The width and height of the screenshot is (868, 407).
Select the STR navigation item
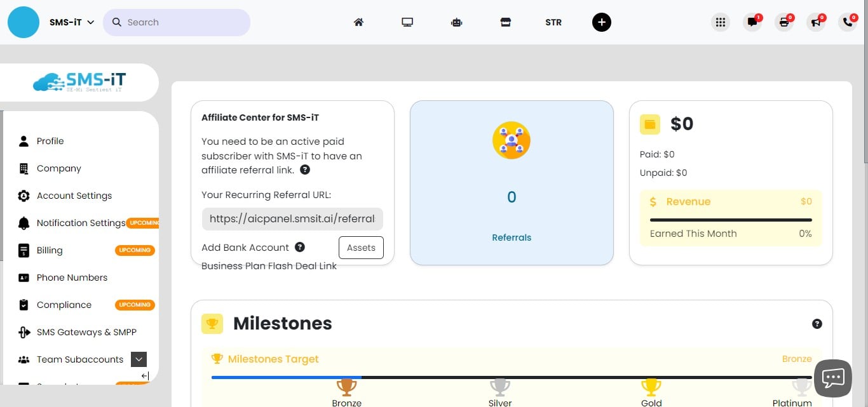click(x=553, y=22)
